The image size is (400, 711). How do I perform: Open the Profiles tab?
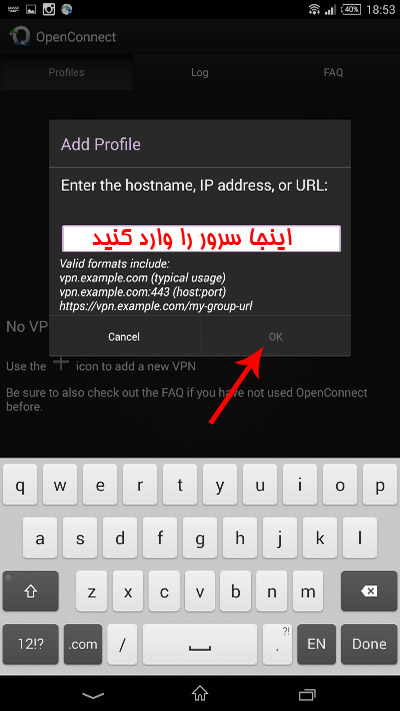(66, 72)
